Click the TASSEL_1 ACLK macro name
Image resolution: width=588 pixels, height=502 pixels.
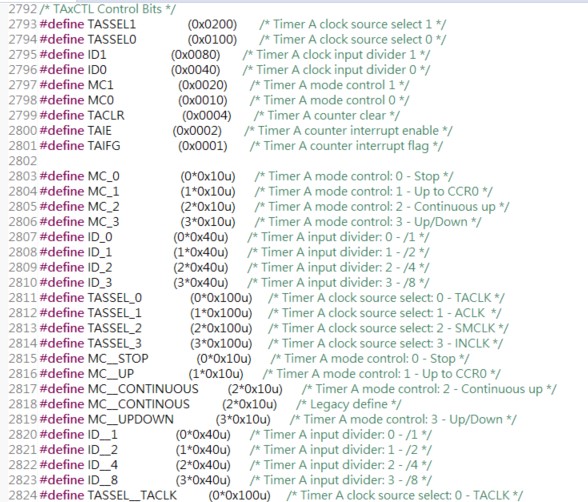coord(114,313)
